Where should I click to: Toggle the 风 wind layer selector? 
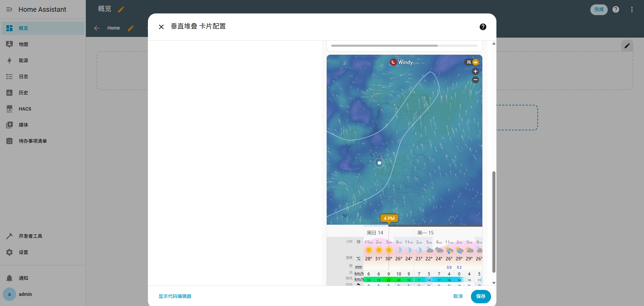469,62
